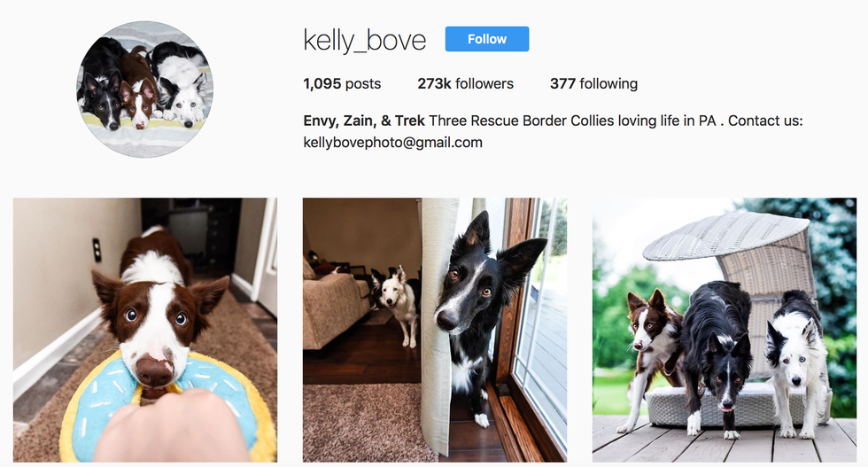Open the 1,095 posts count
The width and height of the screenshot is (868, 467).
(342, 83)
